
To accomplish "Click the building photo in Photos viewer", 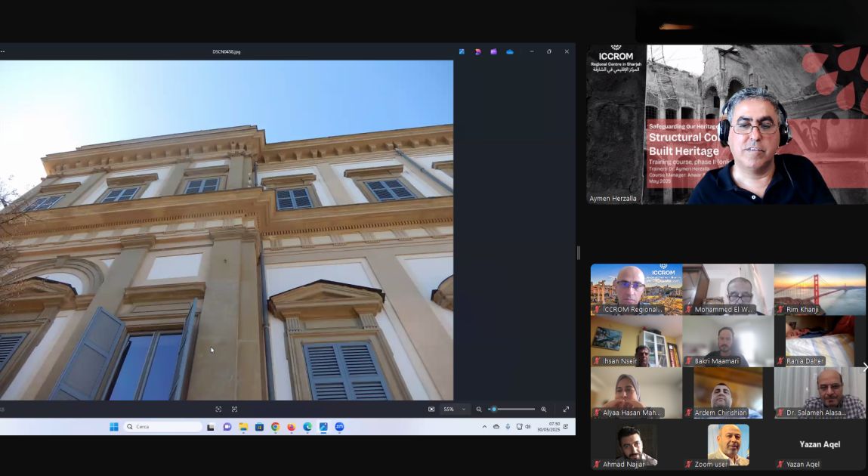I will [227, 230].
